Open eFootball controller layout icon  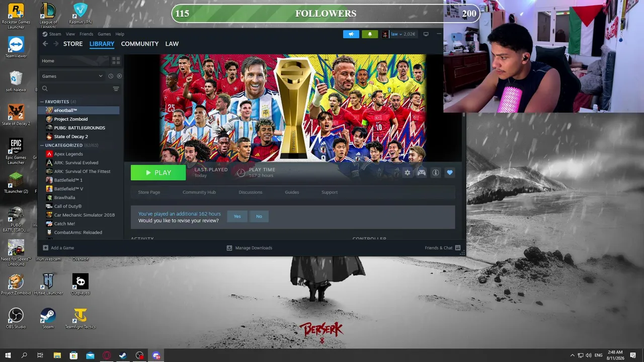coord(422,172)
